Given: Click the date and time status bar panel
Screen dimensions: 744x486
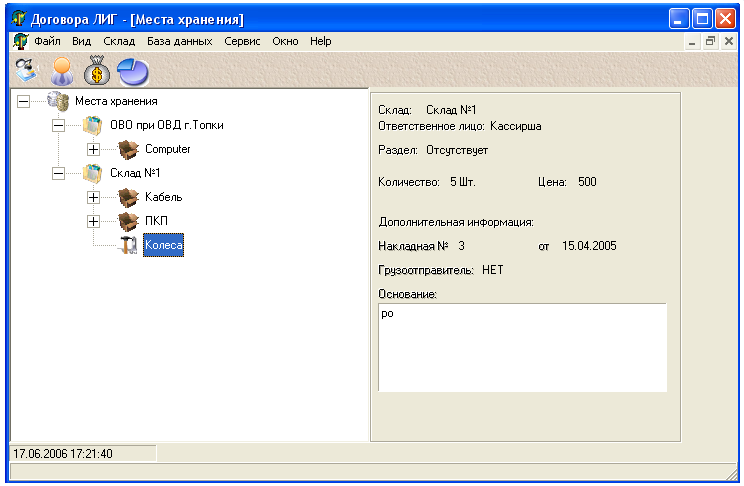Looking at the screenshot, I should click(x=83, y=454).
